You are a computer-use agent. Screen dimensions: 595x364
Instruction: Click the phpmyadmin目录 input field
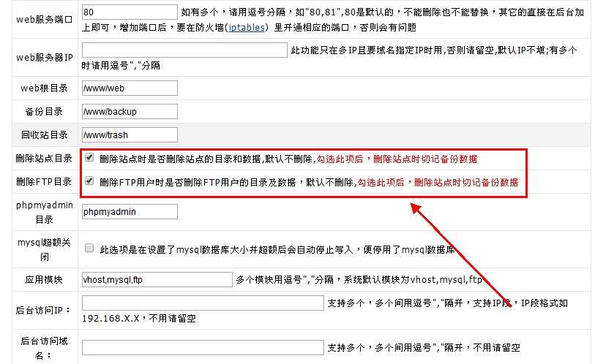(x=130, y=212)
